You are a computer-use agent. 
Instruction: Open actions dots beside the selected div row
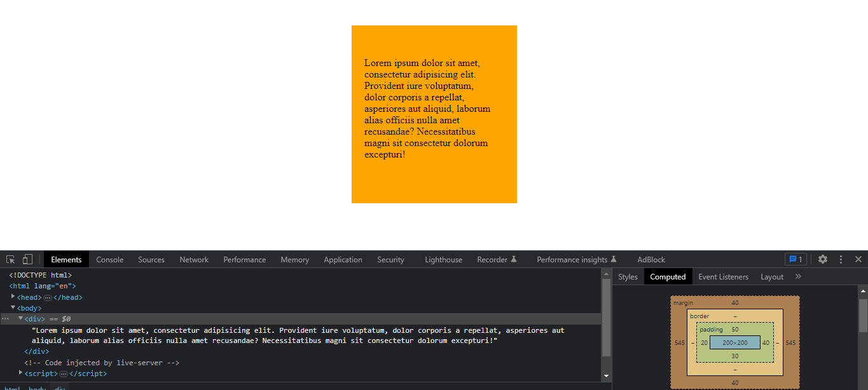pyautogui.click(x=5, y=319)
